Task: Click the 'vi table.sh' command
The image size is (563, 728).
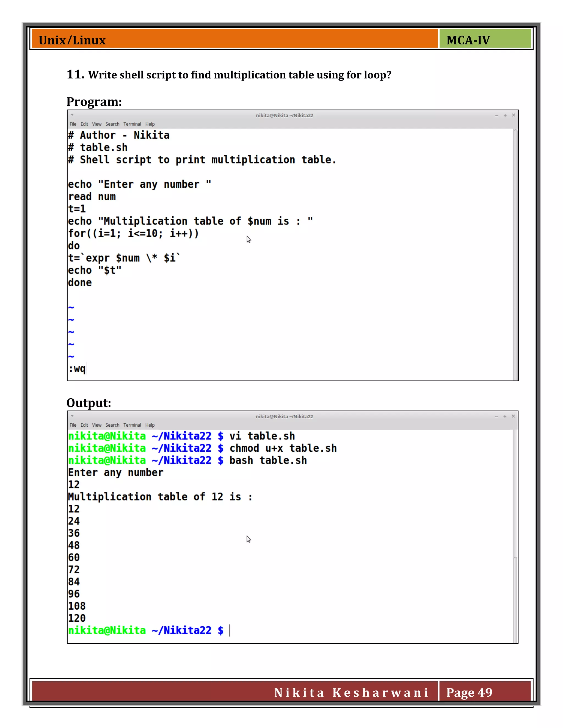Action: (x=262, y=436)
